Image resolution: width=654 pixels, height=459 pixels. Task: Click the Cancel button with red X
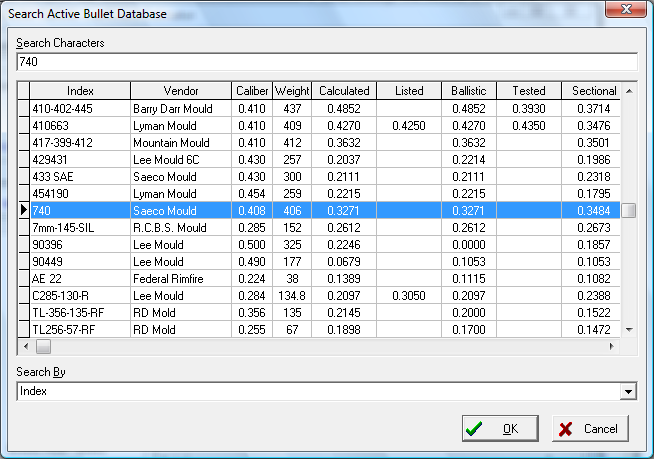pos(590,428)
